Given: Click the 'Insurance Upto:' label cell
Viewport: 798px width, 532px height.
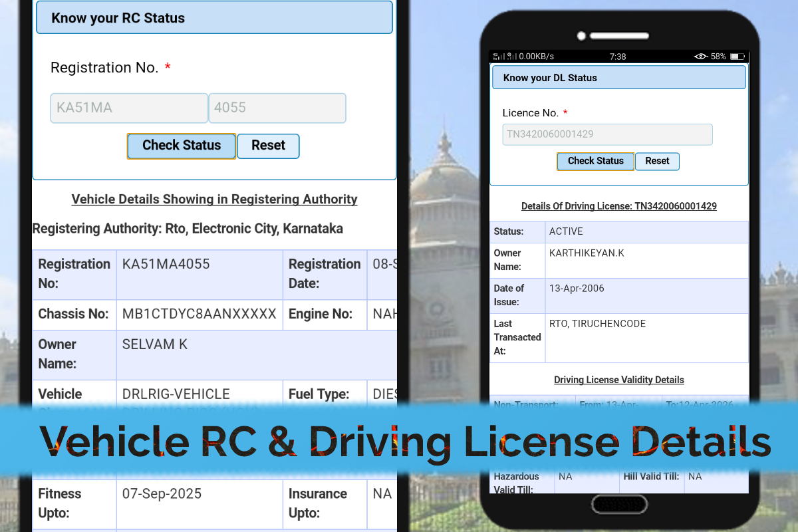Looking at the screenshot, I should [x=325, y=504].
